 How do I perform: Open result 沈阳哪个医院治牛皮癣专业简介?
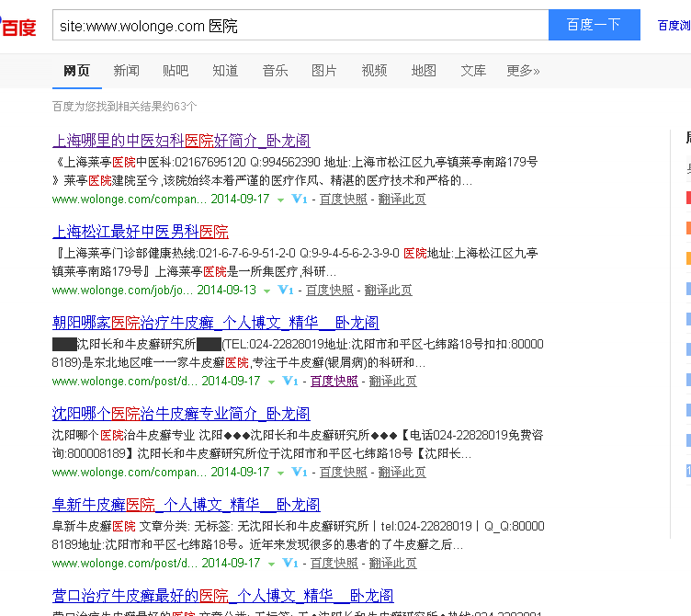point(181,414)
